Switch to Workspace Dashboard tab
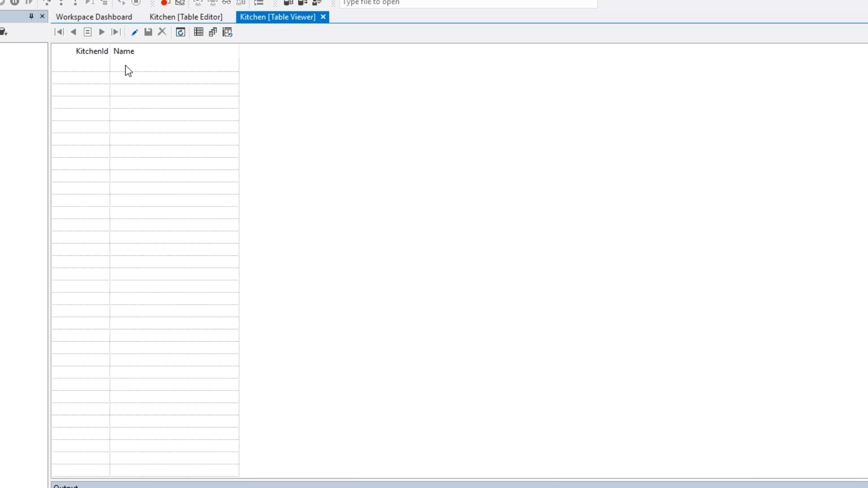This screenshot has height=488, width=868. coord(94,17)
